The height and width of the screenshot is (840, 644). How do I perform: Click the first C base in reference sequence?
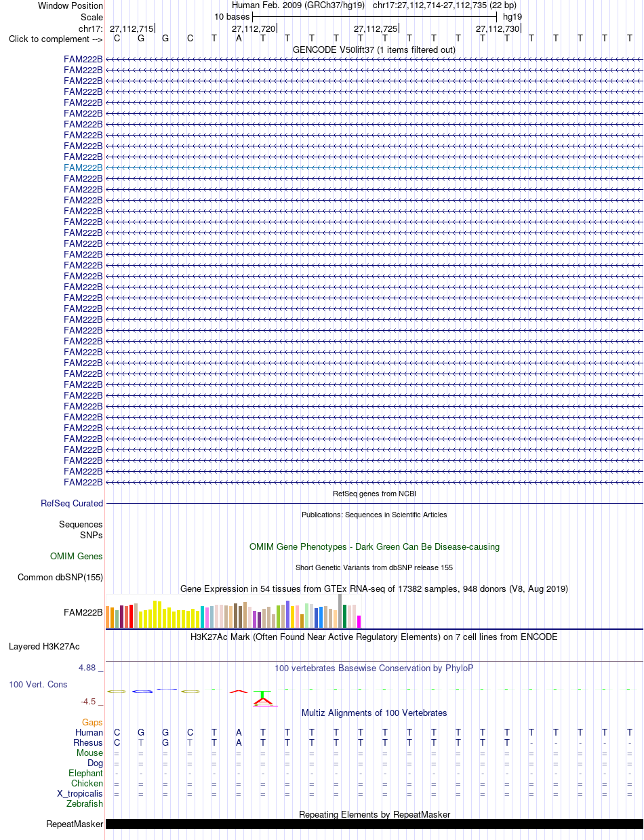pos(117,38)
